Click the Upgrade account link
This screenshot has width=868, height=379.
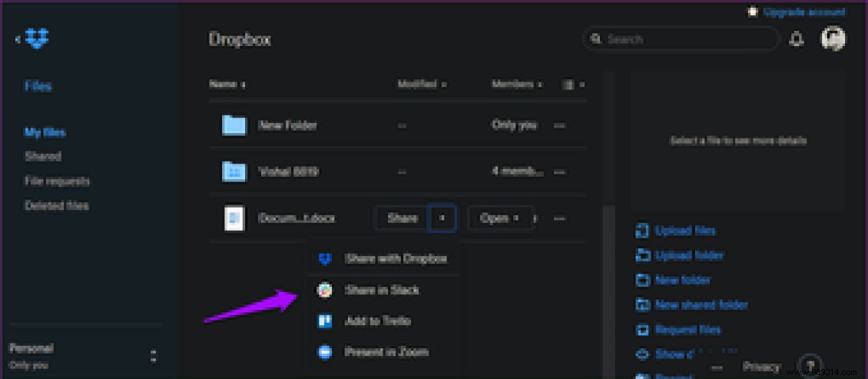coord(804,12)
